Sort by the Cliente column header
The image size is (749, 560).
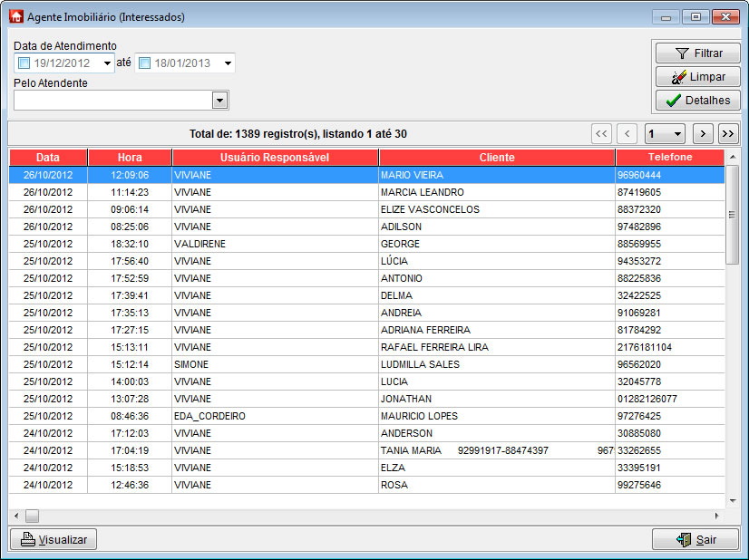pyautogui.click(x=497, y=158)
